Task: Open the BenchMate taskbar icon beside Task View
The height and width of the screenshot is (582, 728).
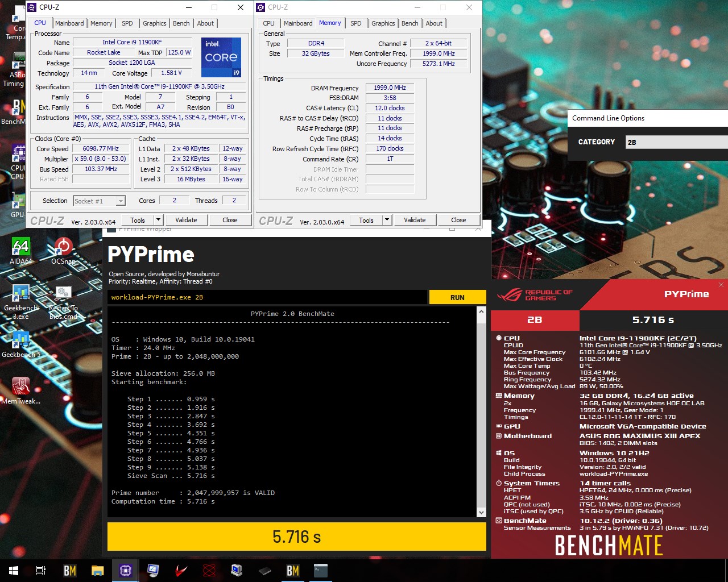Action: coord(69,570)
